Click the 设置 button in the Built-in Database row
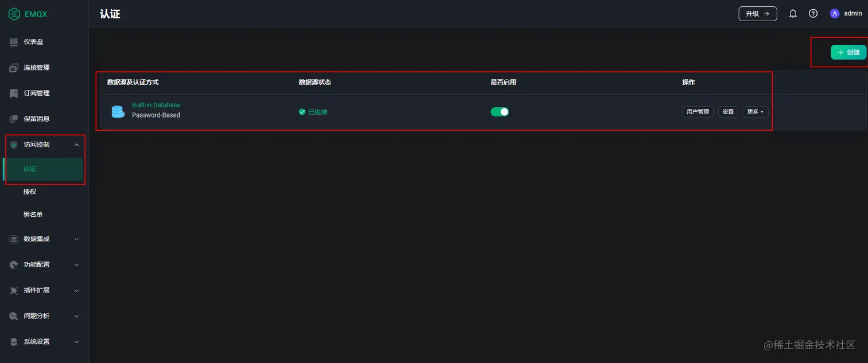The height and width of the screenshot is (363, 868). [728, 112]
